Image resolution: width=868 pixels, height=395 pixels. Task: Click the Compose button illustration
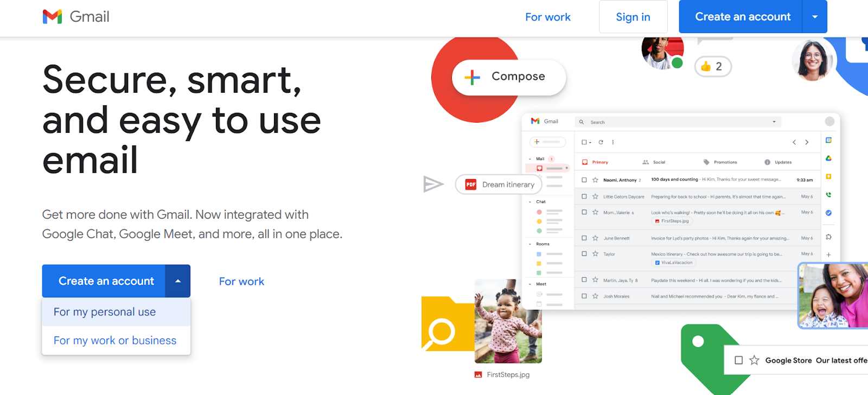[x=509, y=77]
